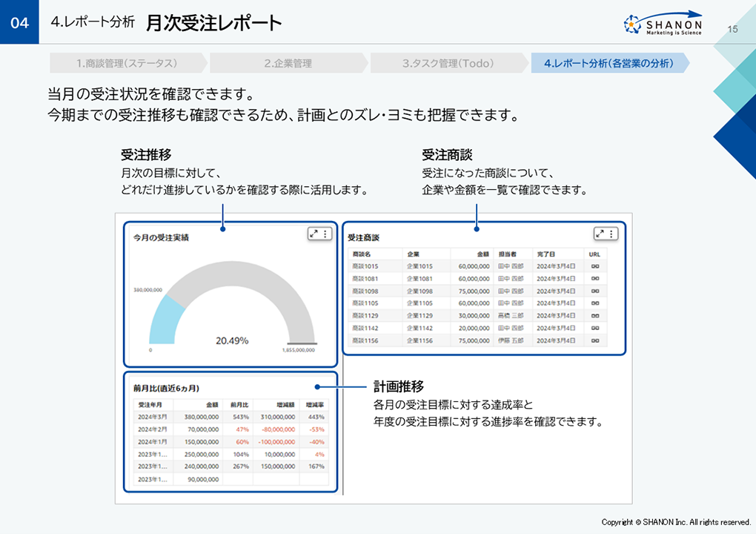The image size is (756, 534).
Task: Click the -100,000,000 増減額 value
Action: pyautogui.click(x=276, y=442)
